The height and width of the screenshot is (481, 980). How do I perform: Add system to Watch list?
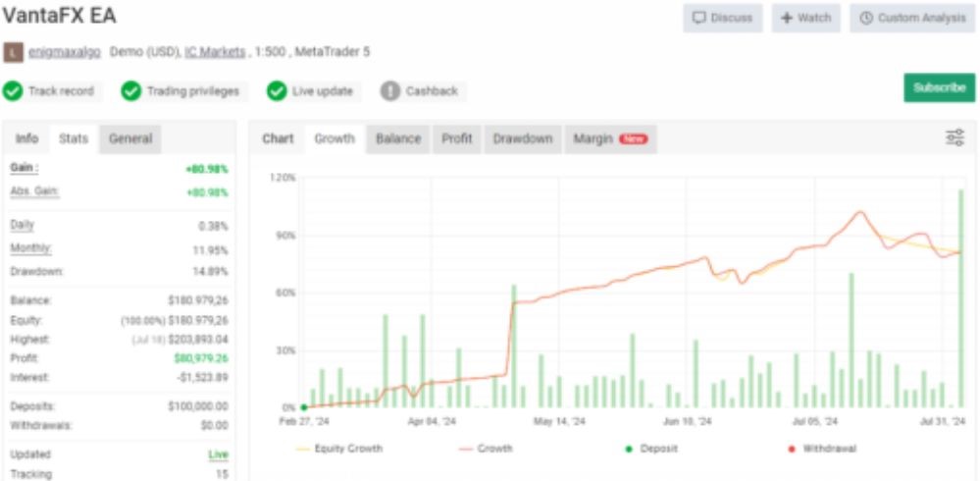[805, 18]
